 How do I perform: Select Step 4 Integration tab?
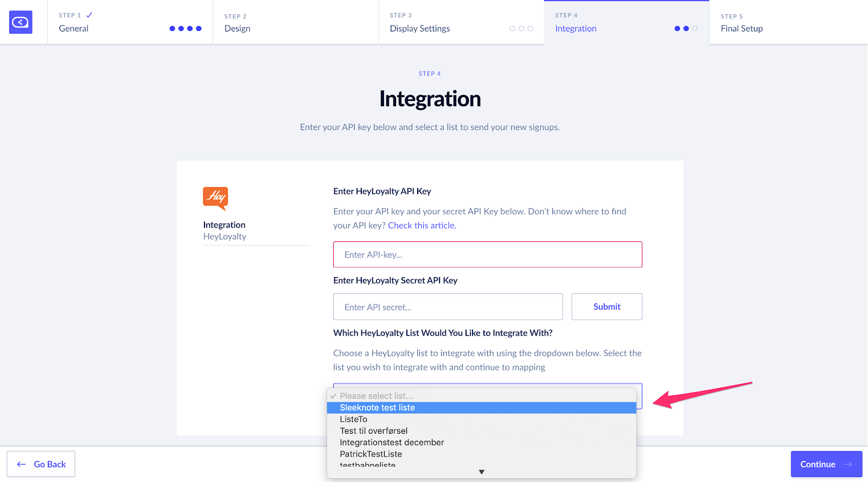pyautogui.click(x=627, y=22)
